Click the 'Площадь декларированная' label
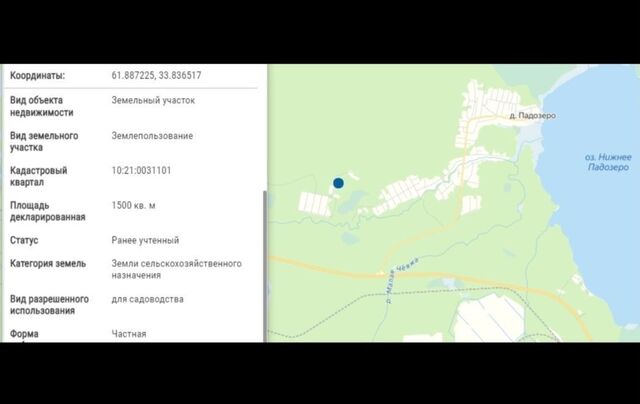This screenshot has width=640, height=404. tap(48, 211)
